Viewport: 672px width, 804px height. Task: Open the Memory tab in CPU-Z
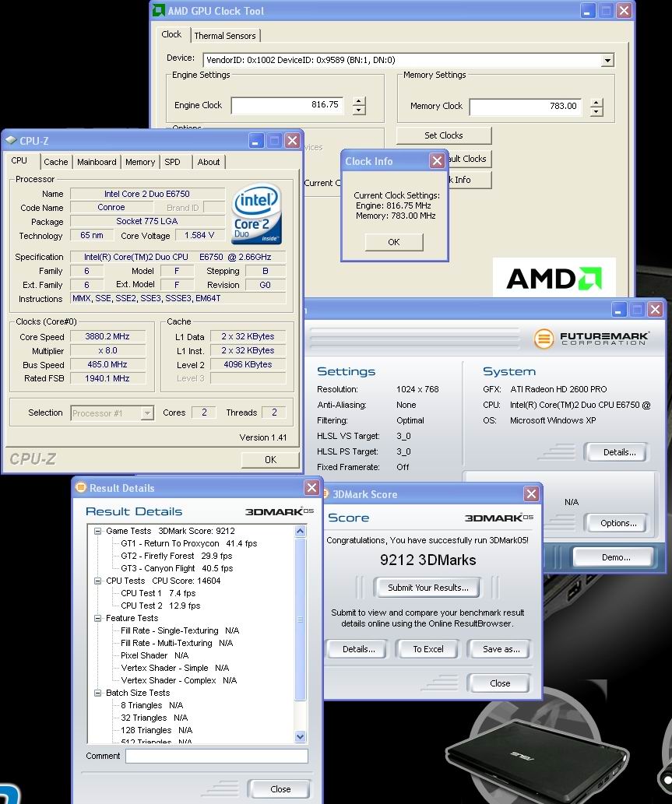pyautogui.click(x=140, y=162)
